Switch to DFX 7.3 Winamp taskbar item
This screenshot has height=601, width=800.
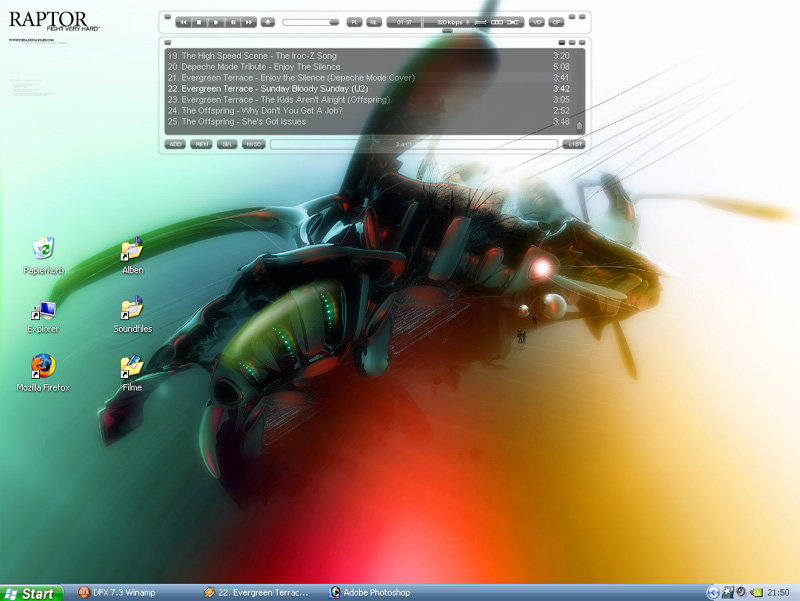point(117,593)
